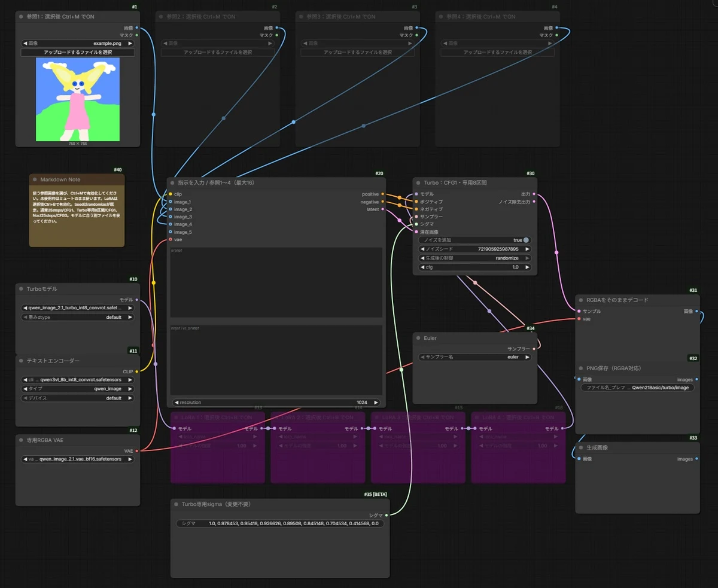Click the Euler node's collapse dot
Viewport: 718px width, 588px height.
419,338
